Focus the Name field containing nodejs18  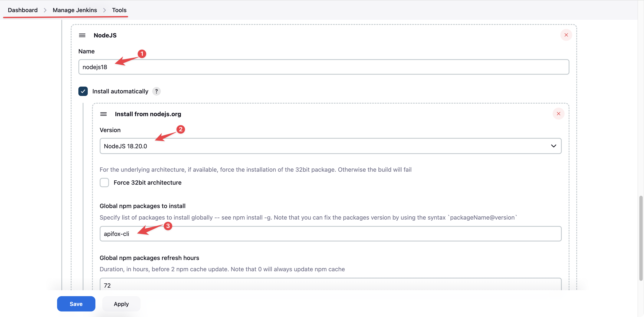coord(323,67)
